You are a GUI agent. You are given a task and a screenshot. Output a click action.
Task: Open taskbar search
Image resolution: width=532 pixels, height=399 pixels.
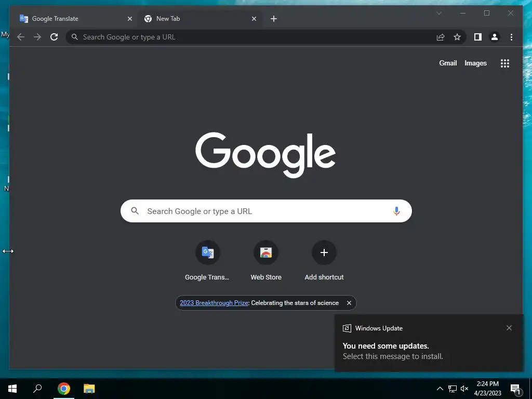click(x=37, y=389)
